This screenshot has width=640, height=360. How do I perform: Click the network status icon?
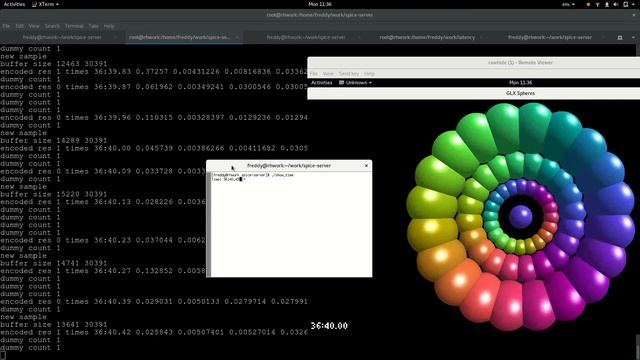coord(597,4)
